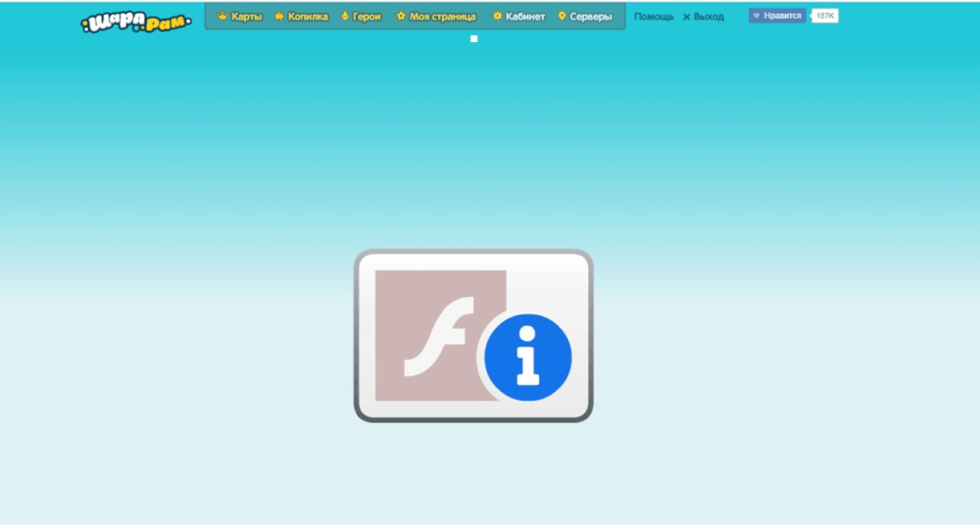Select the Кабинет menu item
Image resolution: width=980 pixels, height=525 pixels.
point(525,17)
